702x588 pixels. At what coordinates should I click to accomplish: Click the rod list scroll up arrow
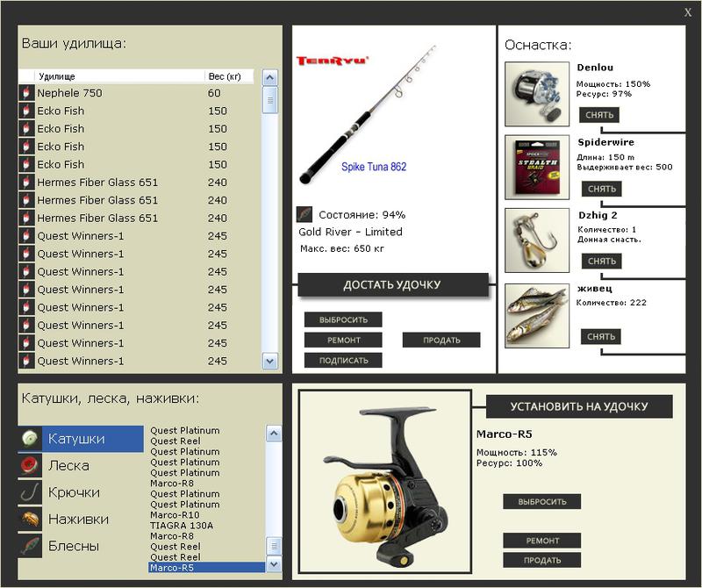tap(270, 78)
